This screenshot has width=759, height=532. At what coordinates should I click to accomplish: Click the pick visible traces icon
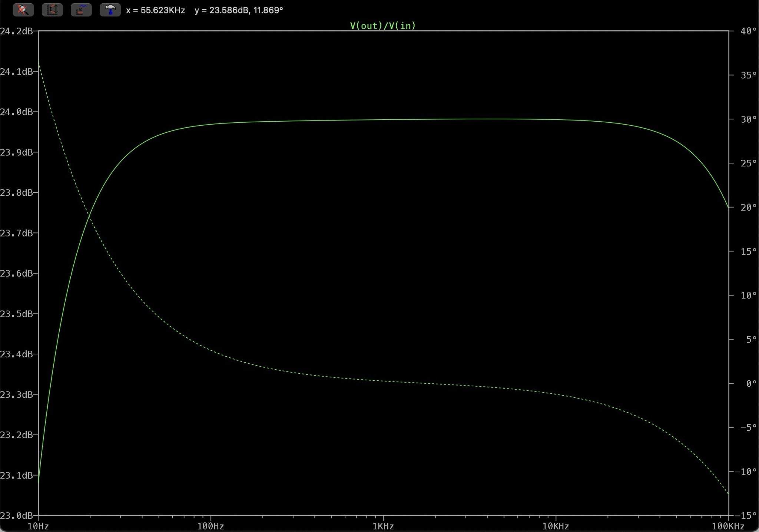coord(81,10)
